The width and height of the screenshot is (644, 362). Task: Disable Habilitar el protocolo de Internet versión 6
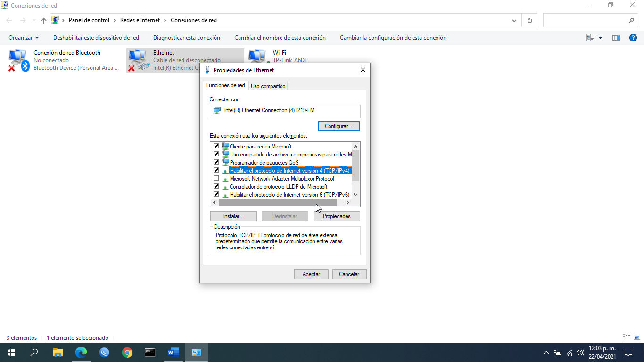pyautogui.click(x=216, y=194)
